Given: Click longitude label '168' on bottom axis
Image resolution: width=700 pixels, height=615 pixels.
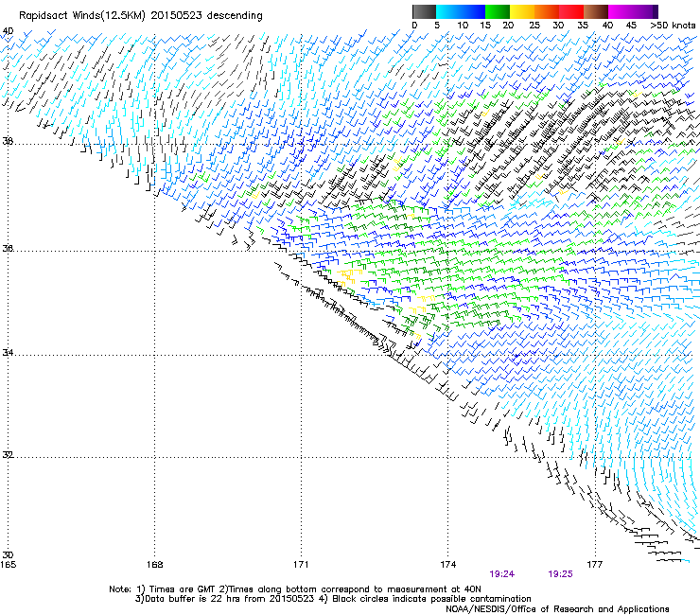Looking at the screenshot, I should [154, 565].
